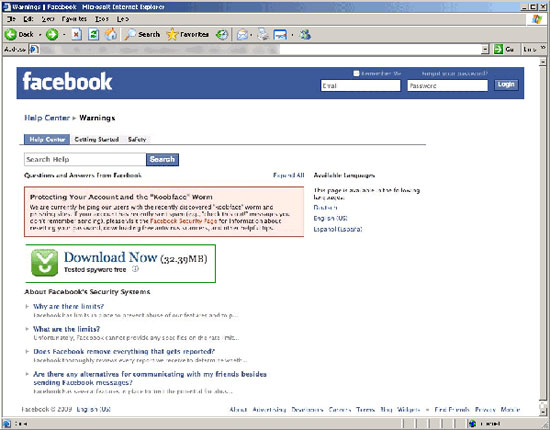Click the About footer link
550x430 pixels.
(x=238, y=409)
